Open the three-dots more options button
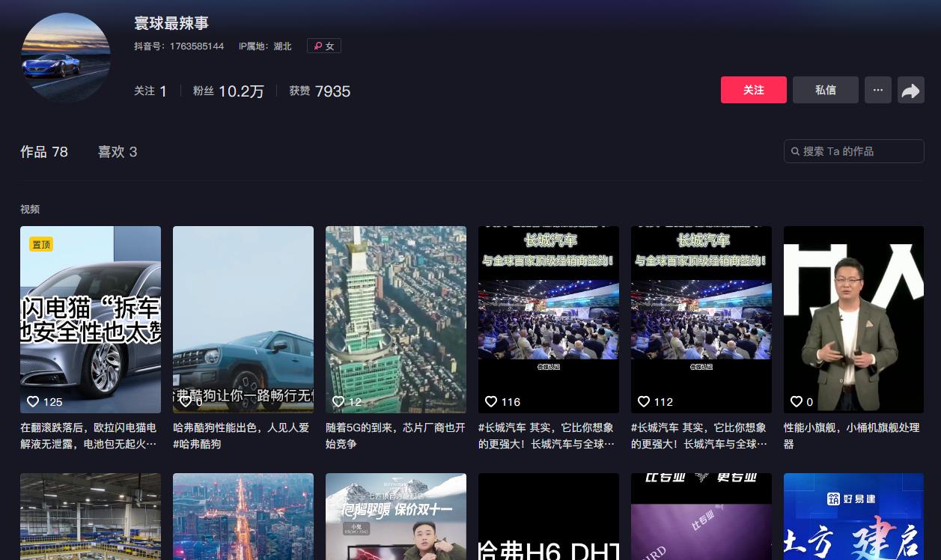This screenshot has width=941, height=560. [x=878, y=90]
